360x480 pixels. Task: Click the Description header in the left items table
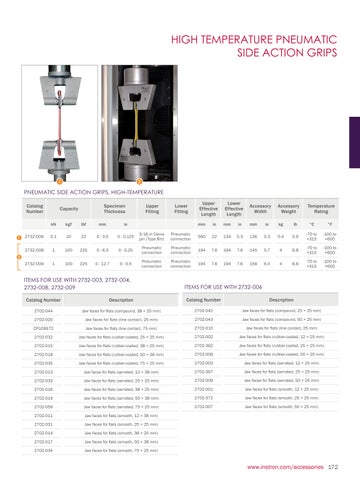tap(121, 300)
